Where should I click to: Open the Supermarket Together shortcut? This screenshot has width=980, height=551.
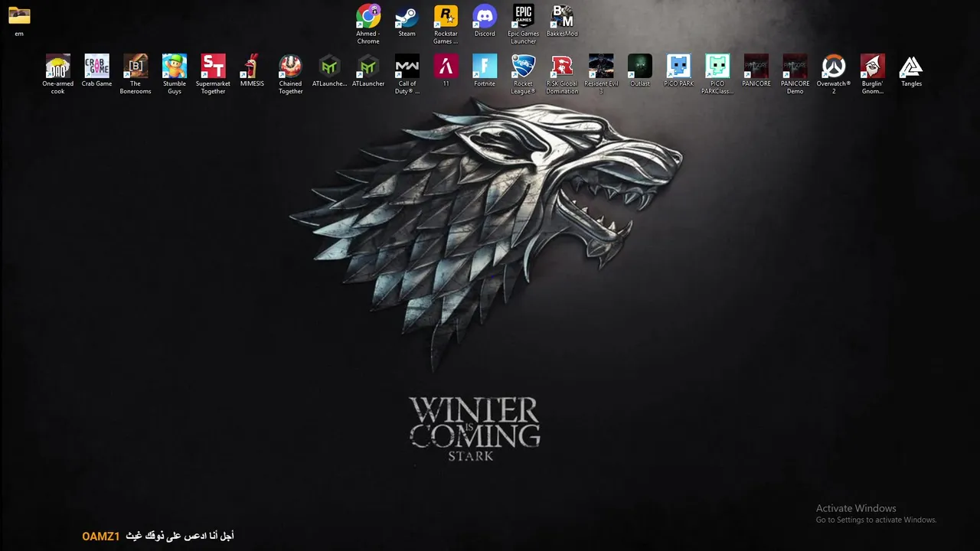pyautogui.click(x=213, y=66)
